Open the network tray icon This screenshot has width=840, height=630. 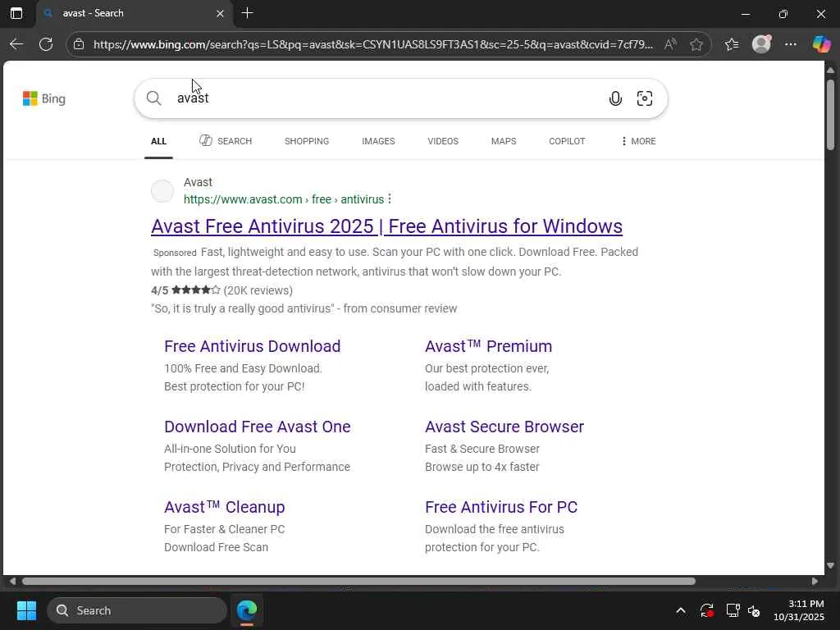point(733,610)
